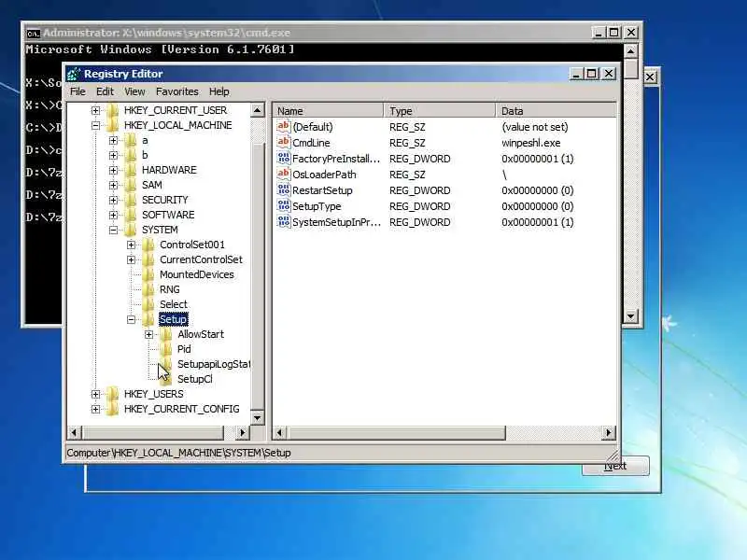Expand the SAM key

click(113, 185)
